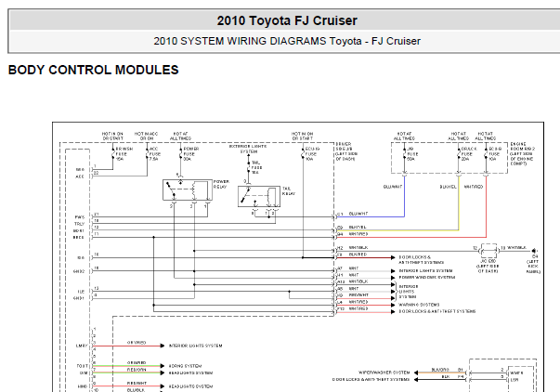This screenshot has height=392, width=560.
Task: Click the power relay schematic box
Action: click(188, 189)
